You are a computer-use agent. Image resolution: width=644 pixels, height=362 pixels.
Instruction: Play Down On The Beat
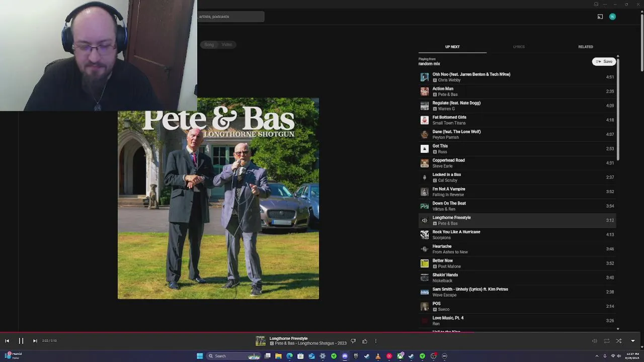[x=517, y=206]
